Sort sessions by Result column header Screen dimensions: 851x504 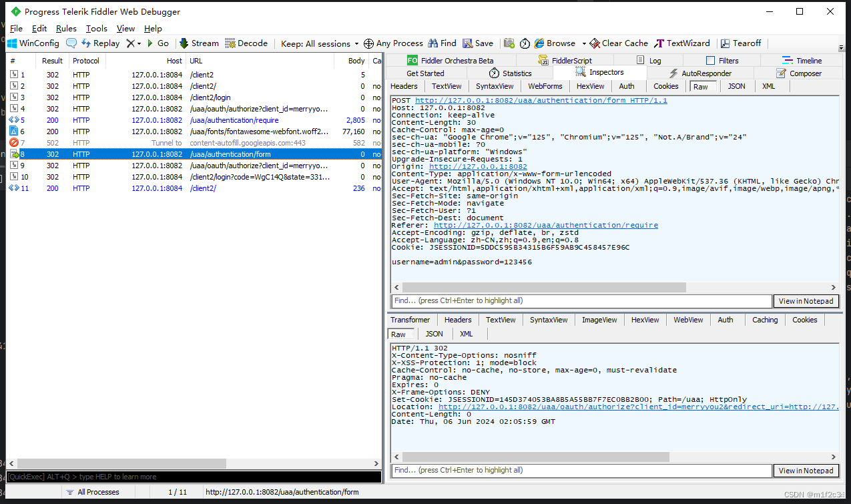click(52, 61)
